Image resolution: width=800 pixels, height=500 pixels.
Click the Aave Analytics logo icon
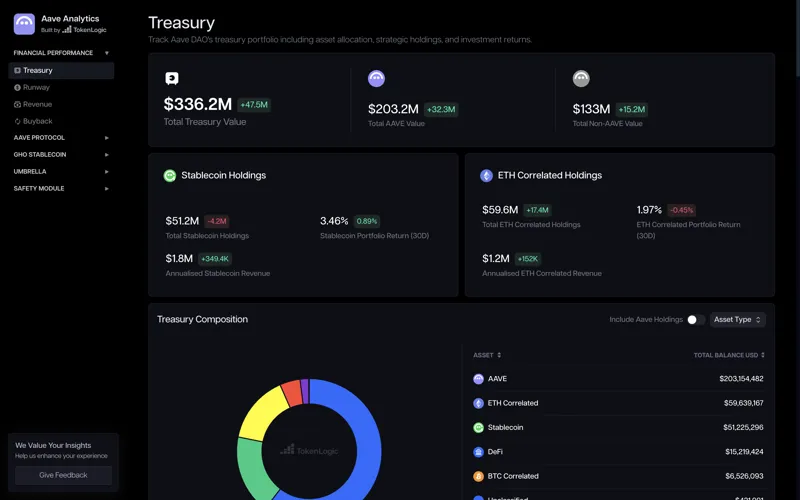click(x=24, y=24)
